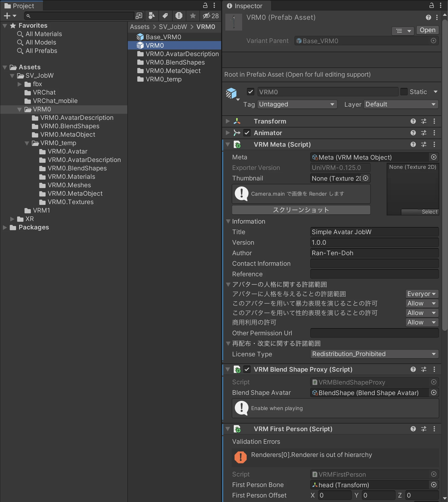448x502 pixels.
Task: Expand the Animator component foldout
Action: [x=228, y=133]
